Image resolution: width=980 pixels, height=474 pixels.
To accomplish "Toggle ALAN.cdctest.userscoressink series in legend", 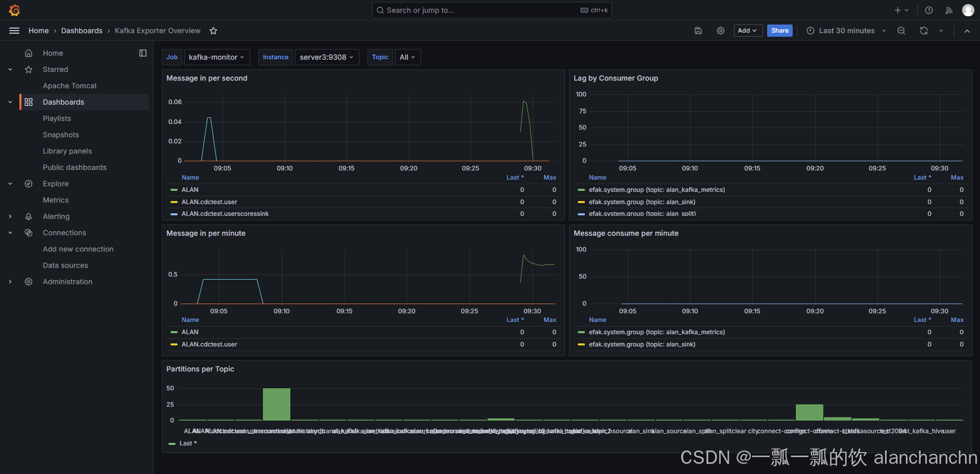I will click(x=225, y=214).
